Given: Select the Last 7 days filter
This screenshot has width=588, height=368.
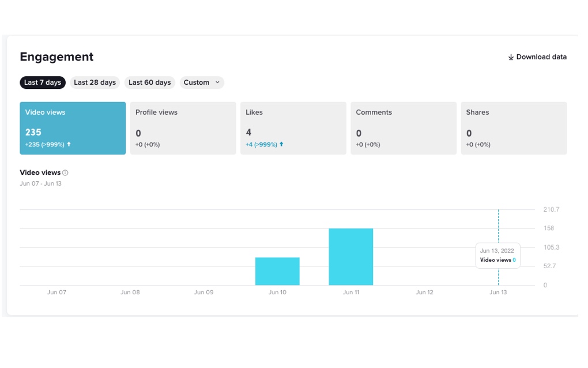Looking at the screenshot, I should click(x=43, y=82).
